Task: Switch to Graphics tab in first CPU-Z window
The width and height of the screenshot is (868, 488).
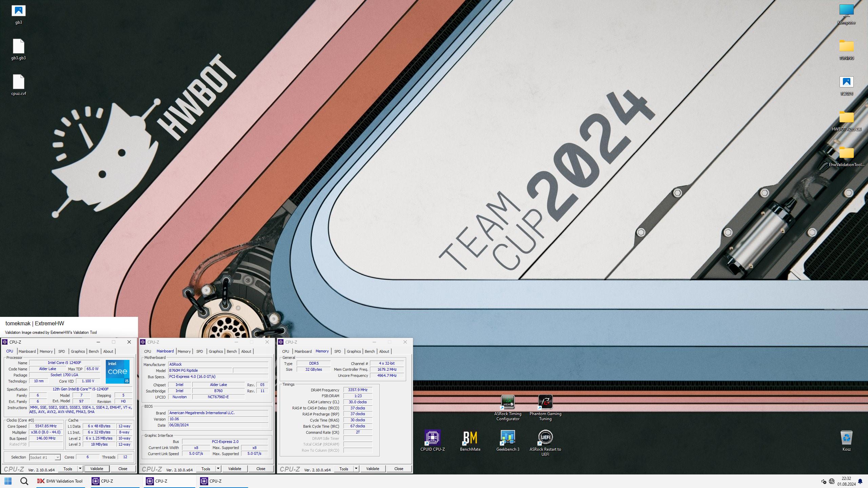Action: click(x=78, y=351)
